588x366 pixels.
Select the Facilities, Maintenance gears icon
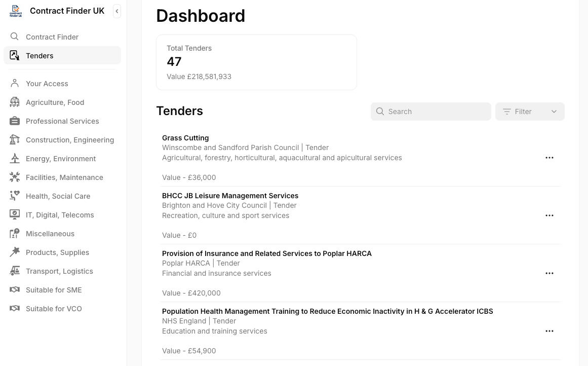[15, 177]
